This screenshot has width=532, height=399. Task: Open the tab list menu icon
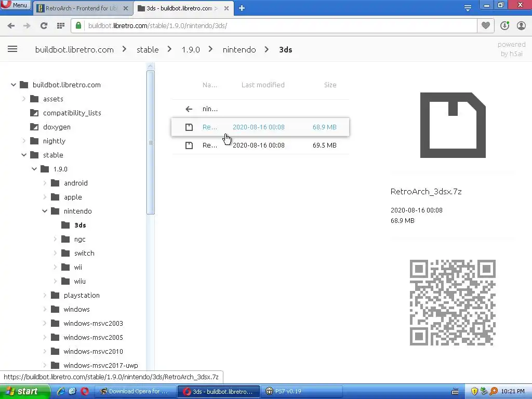tap(468, 8)
